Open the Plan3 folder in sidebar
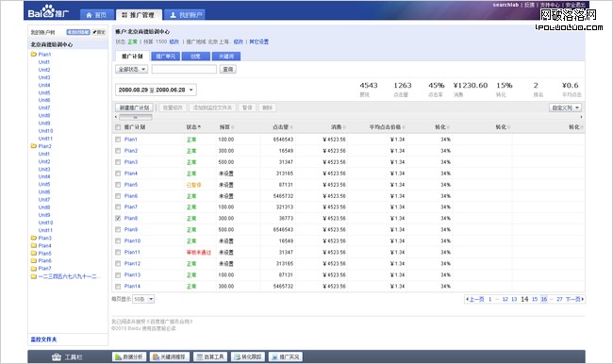This screenshot has width=613, height=364. pos(41,238)
